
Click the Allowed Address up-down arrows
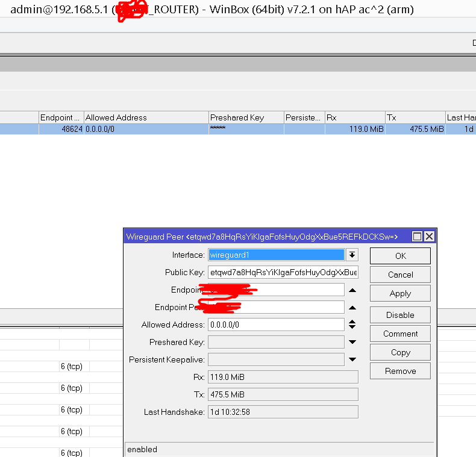pos(352,325)
